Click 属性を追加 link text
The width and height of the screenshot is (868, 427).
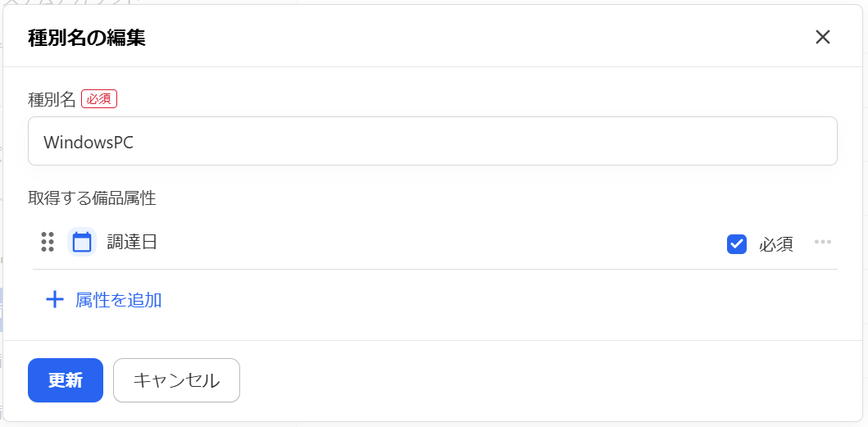[x=119, y=300]
